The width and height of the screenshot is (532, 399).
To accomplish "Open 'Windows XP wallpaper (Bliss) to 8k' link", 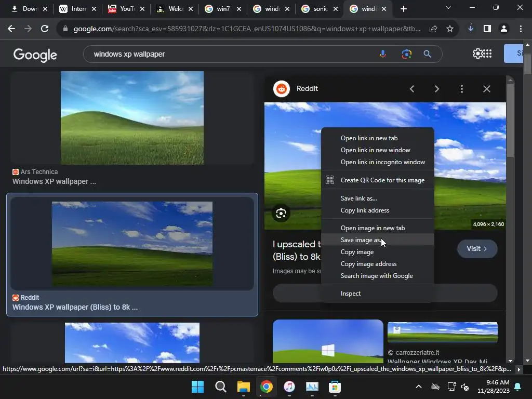I will (x=75, y=307).
